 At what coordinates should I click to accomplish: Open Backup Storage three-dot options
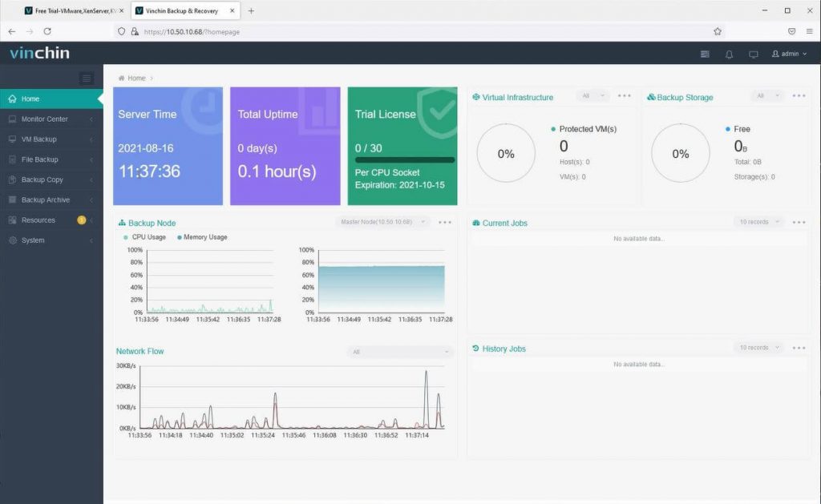(799, 96)
